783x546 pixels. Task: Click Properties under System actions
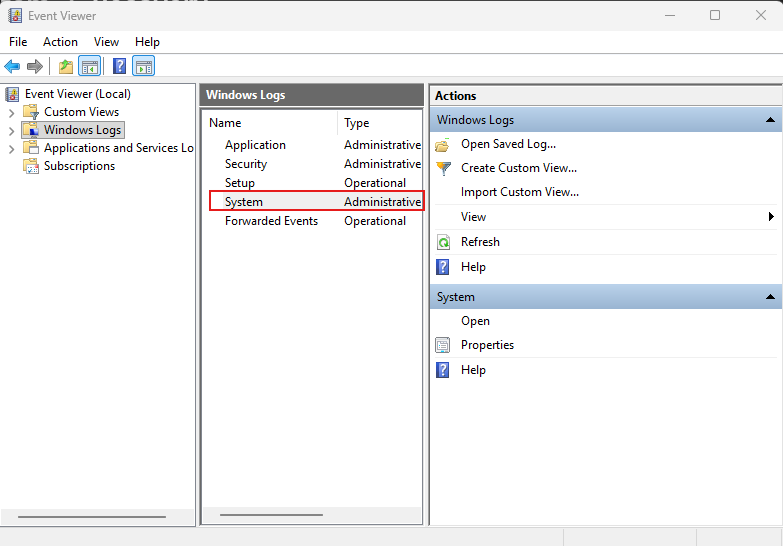point(487,345)
